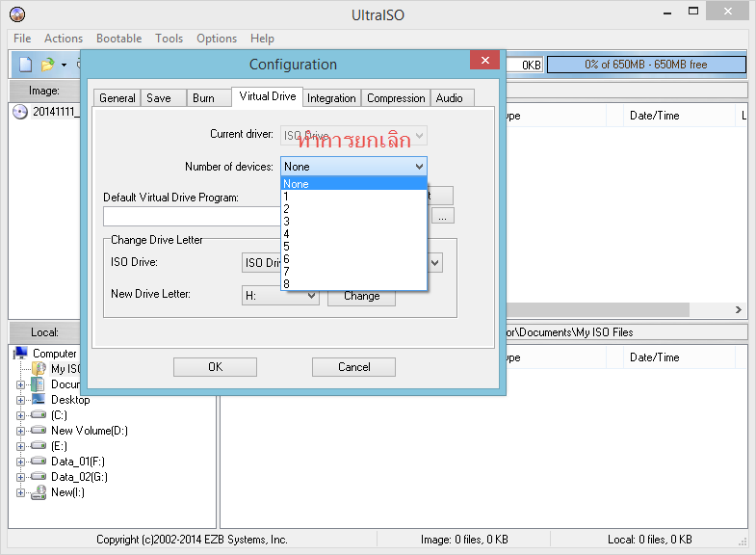Click the browse "..." button
The height and width of the screenshot is (555, 756).
pyautogui.click(x=443, y=216)
